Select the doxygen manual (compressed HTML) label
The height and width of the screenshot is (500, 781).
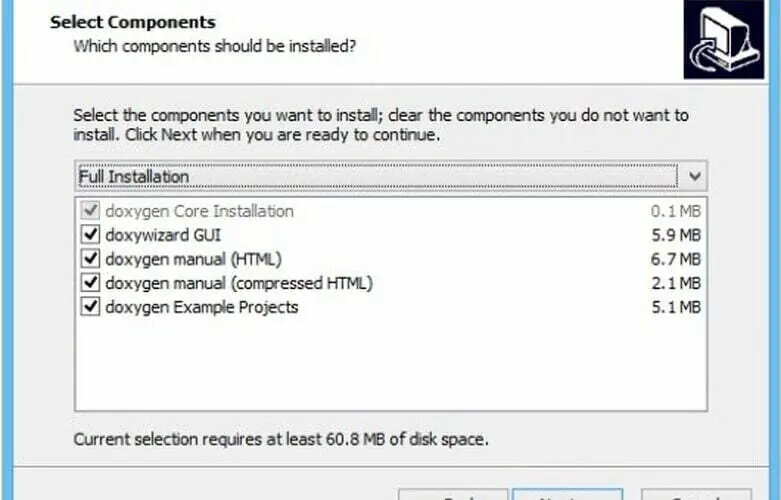(x=239, y=283)
